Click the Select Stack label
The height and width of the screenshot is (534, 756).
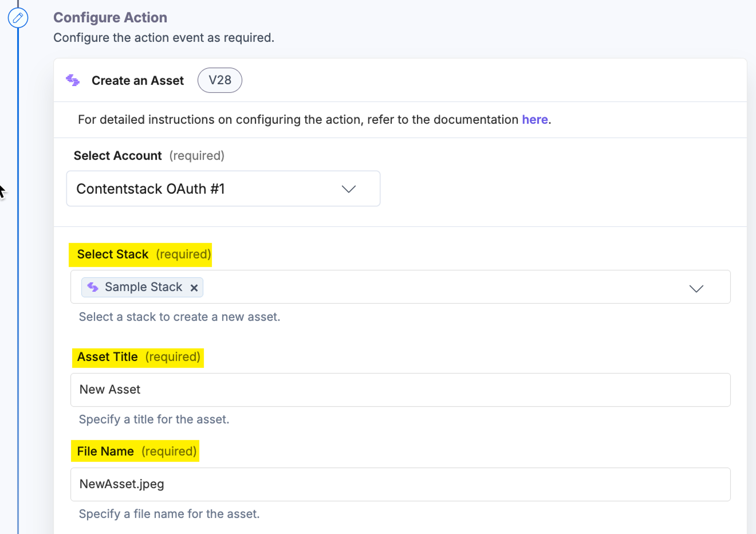pos(113,254)
